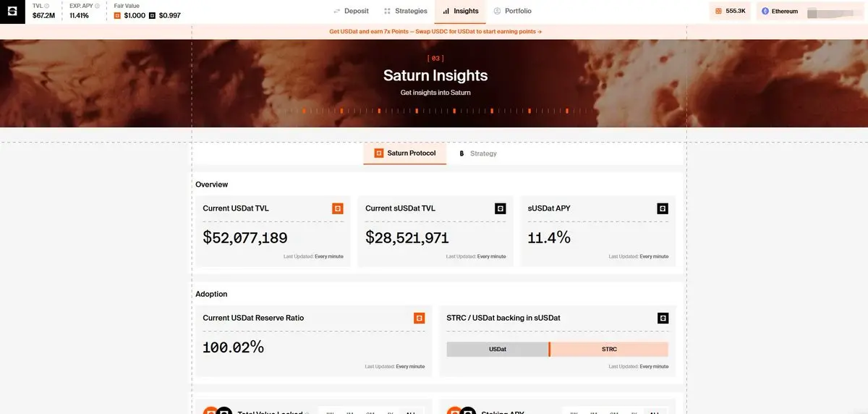This screenshot has height=414, width=868.
Task: Click the STRC / USDat backing in sUSDat title
Action: click(503, 318)
